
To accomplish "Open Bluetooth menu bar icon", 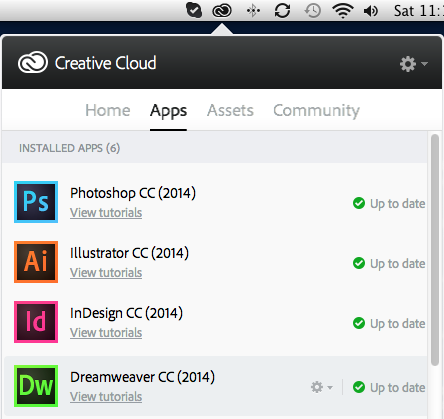I will click(253, 11).
